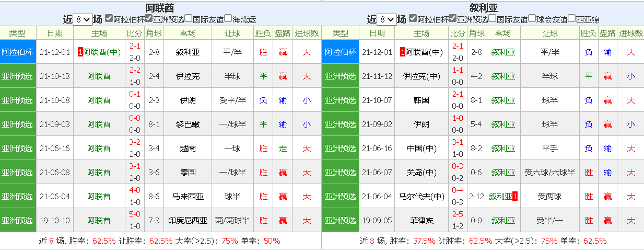The height and width of the screenshot is (251, 644).
Task: Click 亚洲预选 type cell in 21-11-12 row
Action: pos(341,76)
